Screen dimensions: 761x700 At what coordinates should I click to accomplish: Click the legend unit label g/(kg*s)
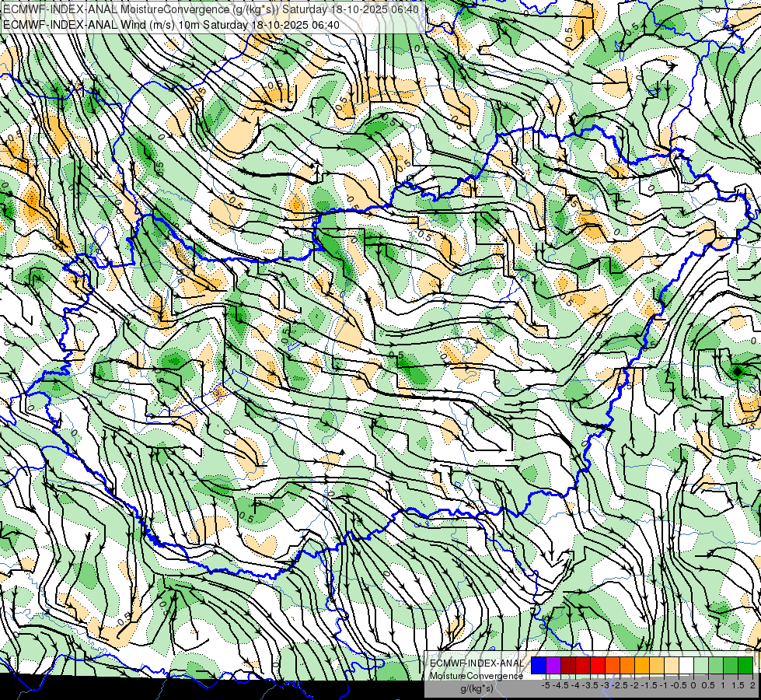coord(476,689)
